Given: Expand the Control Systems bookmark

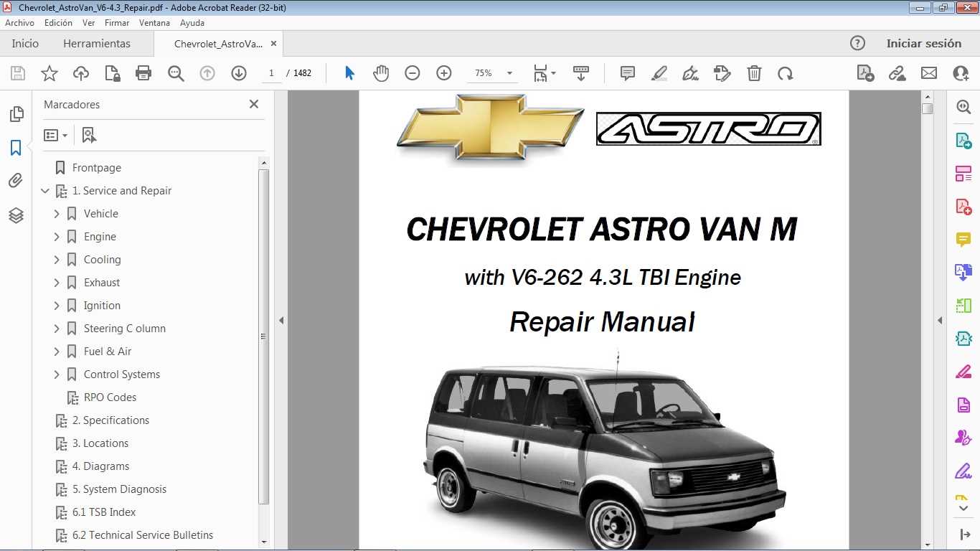Looking at the screenshot, I should coord(57,375).
